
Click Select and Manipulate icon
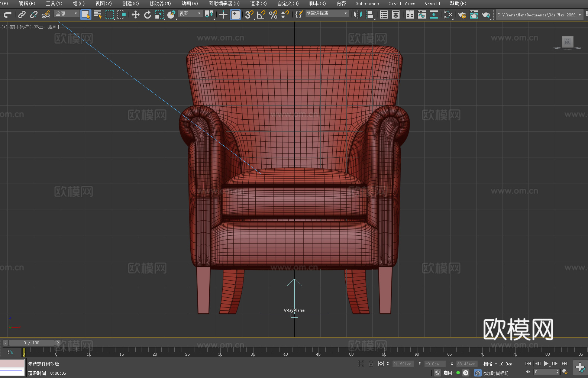click(223, 14)
